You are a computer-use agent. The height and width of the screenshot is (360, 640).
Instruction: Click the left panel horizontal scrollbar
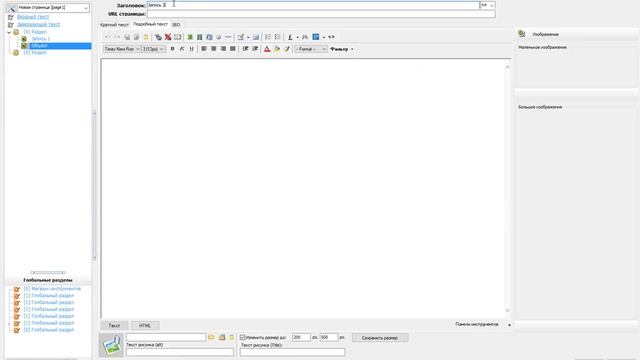click(48, 272)
